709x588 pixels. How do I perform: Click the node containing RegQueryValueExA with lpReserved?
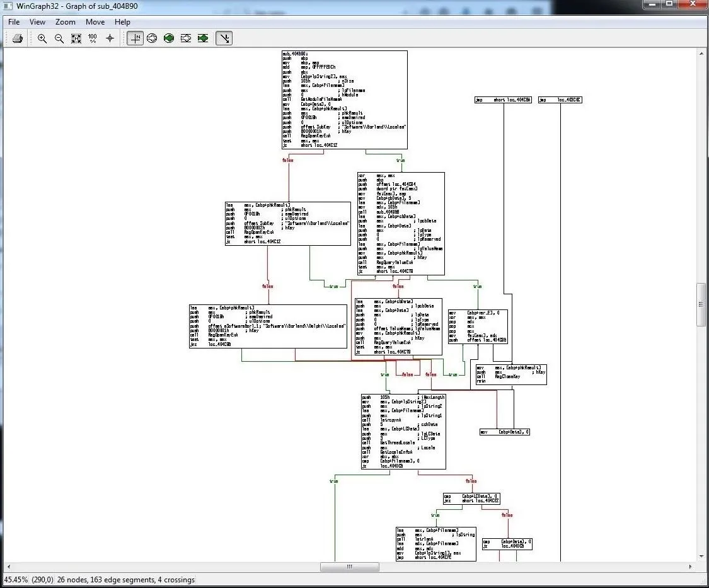pyautogui.click(x=401, y=224)
